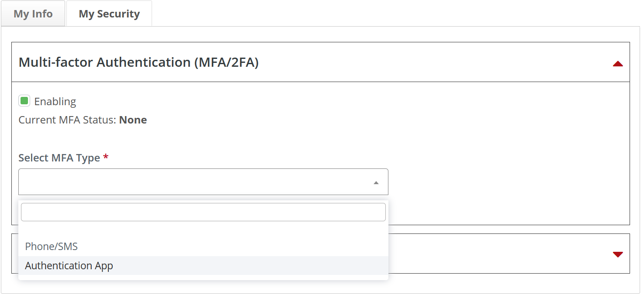
Task: Click the bold None status value
Action: tap(133, 120)
